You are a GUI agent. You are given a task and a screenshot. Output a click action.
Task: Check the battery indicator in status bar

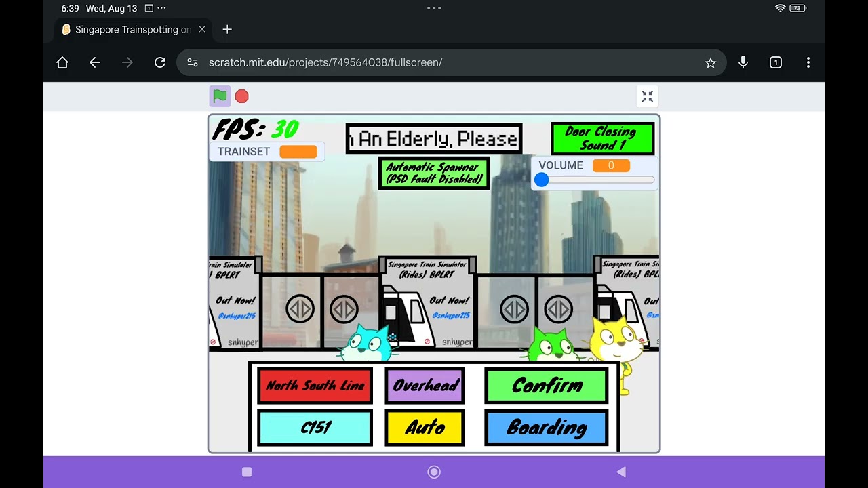point(797,8)
